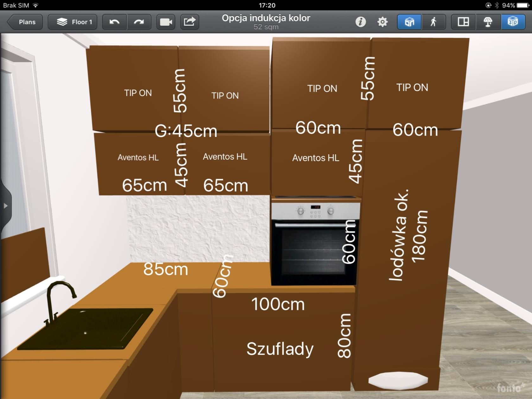Tap the orientation lock status icon

488,5
